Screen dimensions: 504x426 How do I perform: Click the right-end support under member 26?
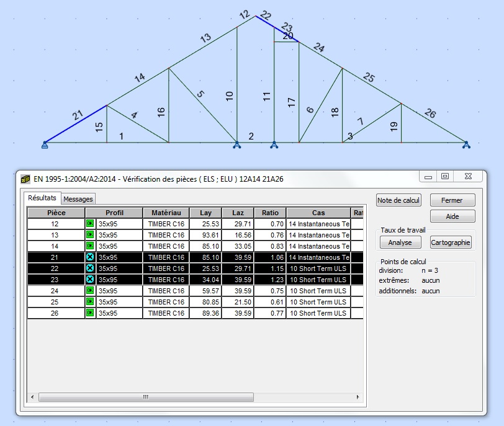pos(466,145)
